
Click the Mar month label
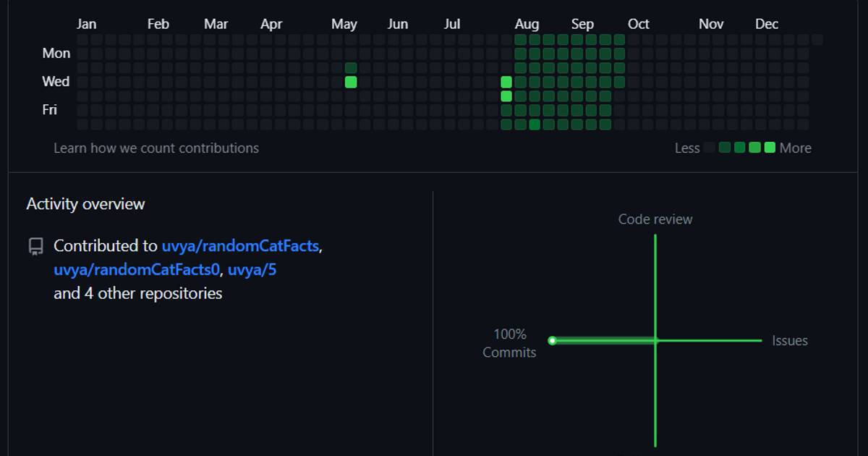pos(216,24)
